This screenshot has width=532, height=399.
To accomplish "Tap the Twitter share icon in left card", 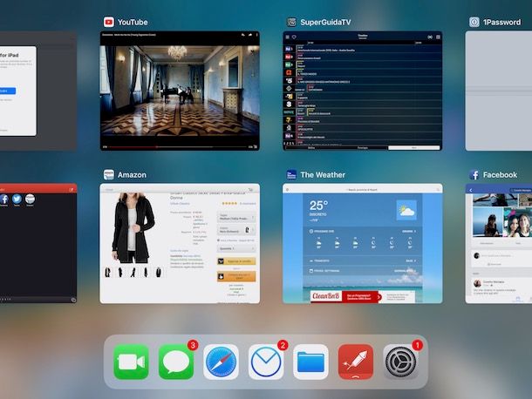I will point(17,199).
